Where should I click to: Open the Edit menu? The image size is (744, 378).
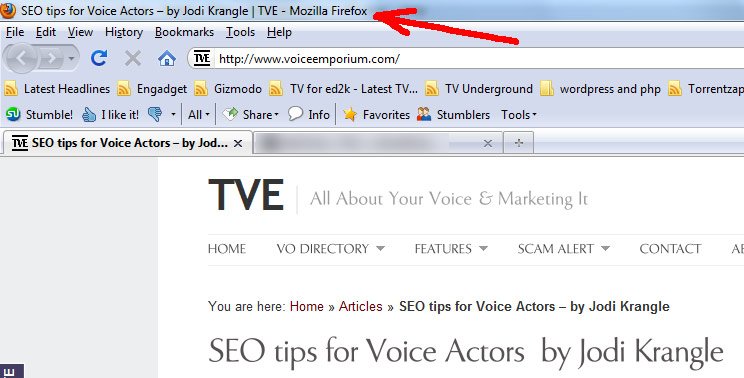coord(46,32)
